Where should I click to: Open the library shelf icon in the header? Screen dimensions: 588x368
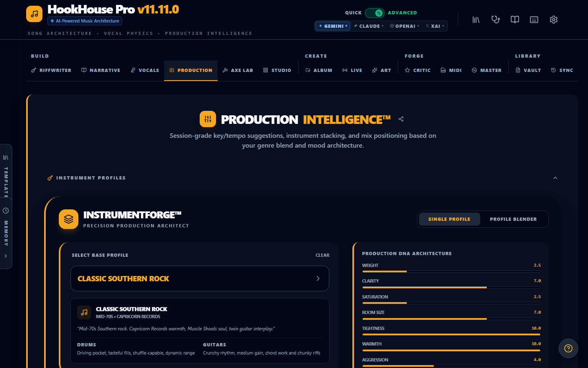coord(476,19)
